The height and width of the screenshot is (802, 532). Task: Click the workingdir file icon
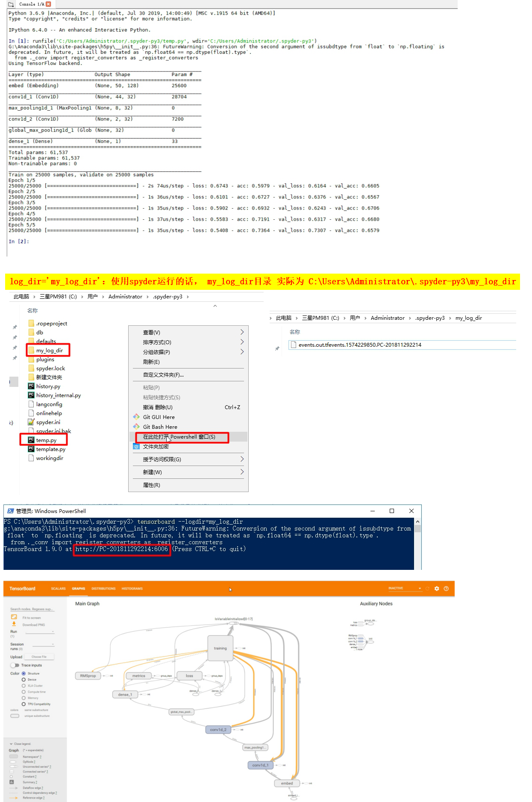pos(31,458)
